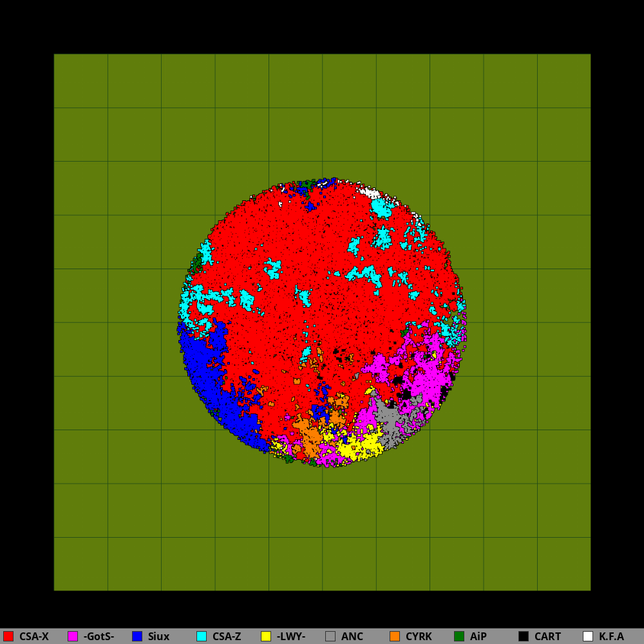Click the K.F.A legend text
Viewport: 644px width, 644px height.
611,636
